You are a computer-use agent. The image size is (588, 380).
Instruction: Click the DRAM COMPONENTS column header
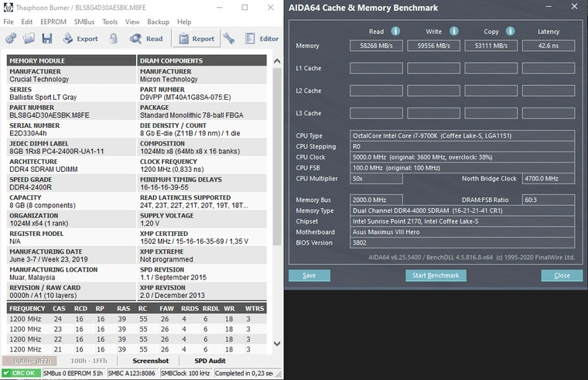tap(202, 60)
